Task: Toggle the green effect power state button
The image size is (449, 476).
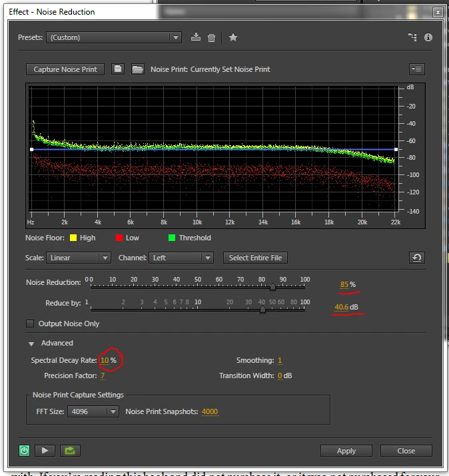Action: [24, 451]
